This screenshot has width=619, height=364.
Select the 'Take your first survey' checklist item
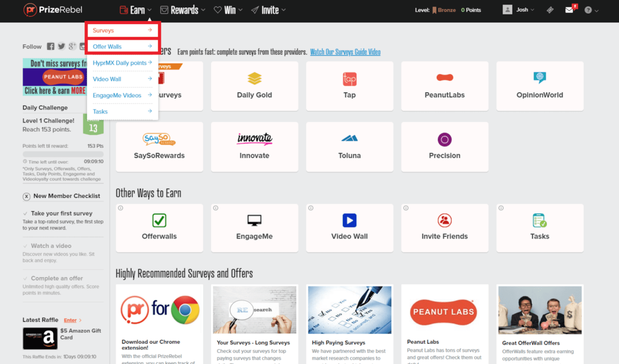coord(61,213)
